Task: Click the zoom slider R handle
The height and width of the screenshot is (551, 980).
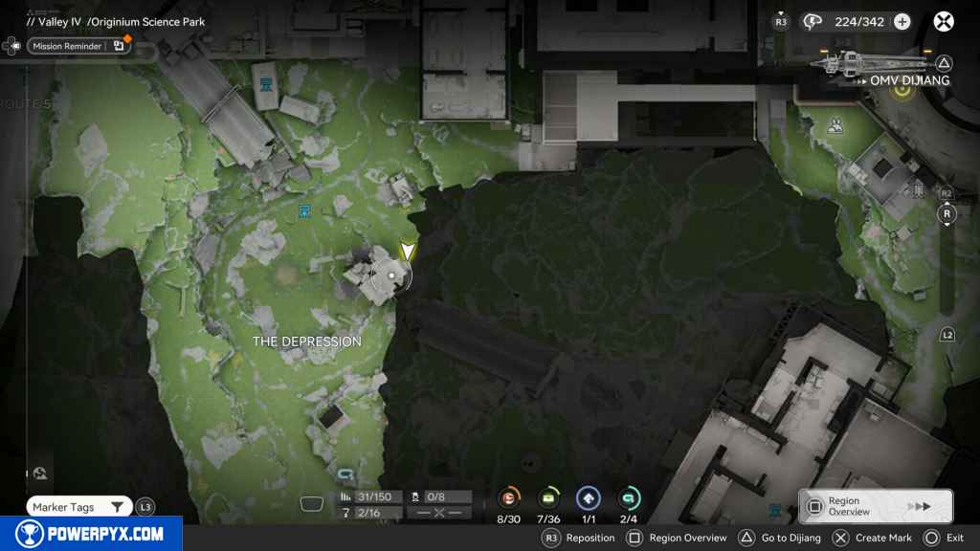Action: [x=947, y=214]
